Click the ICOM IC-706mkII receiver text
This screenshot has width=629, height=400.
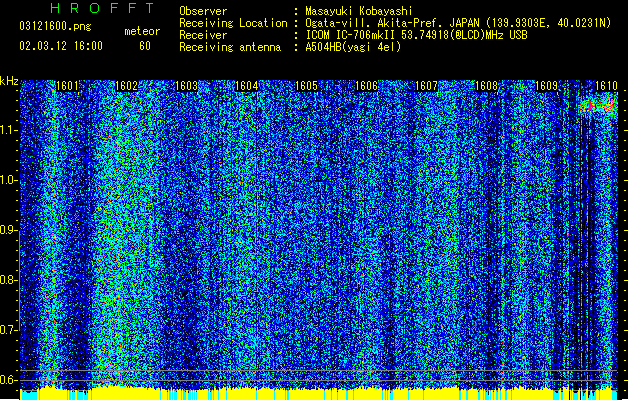coord(416,35)
